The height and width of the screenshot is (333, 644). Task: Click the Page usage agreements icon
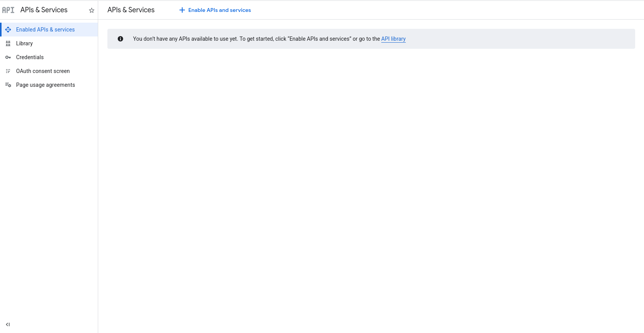click(x=8, y=85)
